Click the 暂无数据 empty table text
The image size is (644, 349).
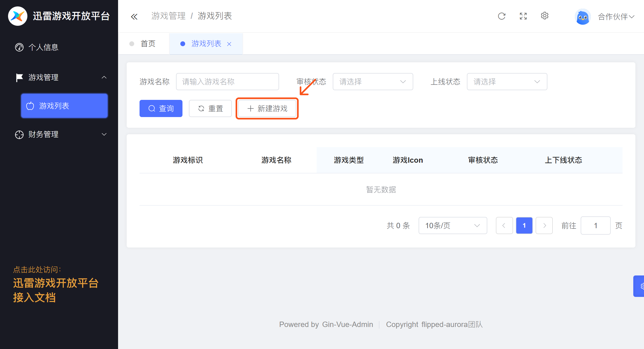[381, 190]
